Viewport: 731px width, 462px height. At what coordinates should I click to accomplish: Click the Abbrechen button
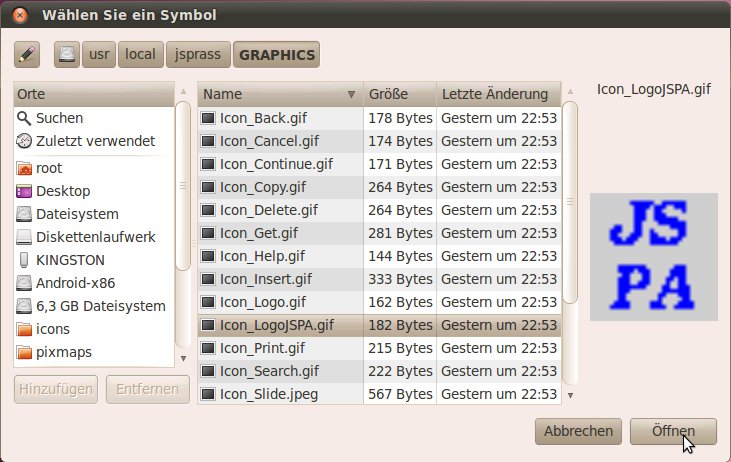(x=578, y=431)
